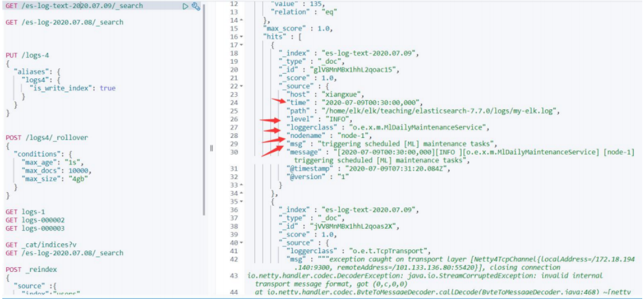644x299 pixels.
Task: Select the GET logs-000003 request
Action: pyautogui.click(x=35, y=228)
